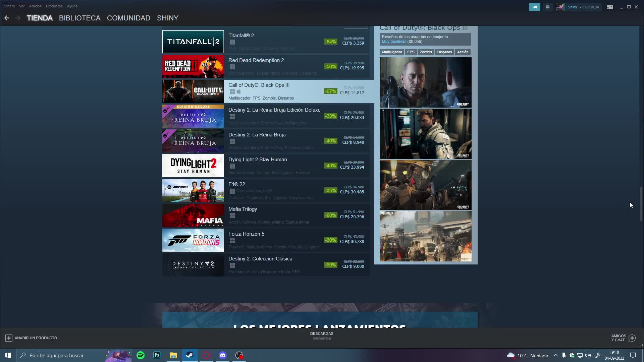Click the Muy positivas reviews link

pyautogui.click(x=394, y=42)
